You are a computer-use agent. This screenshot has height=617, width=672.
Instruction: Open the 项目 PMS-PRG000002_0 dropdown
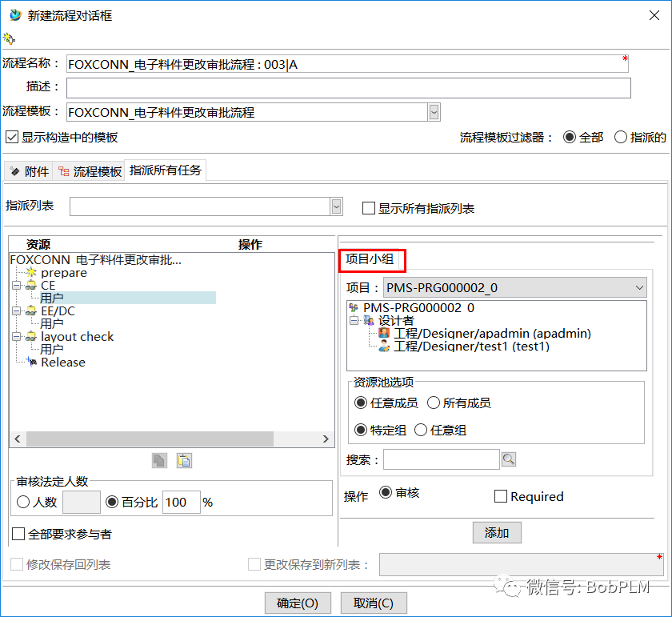coord(514,287)
